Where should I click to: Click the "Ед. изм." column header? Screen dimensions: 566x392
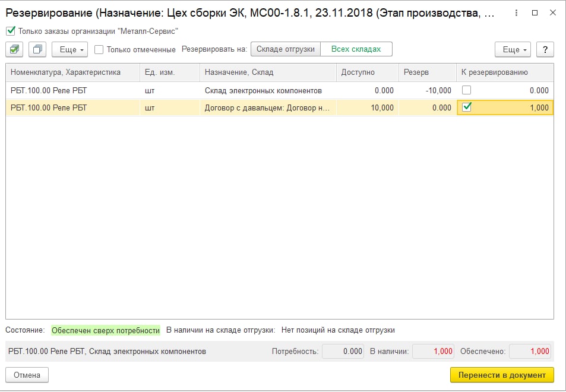[x=170, y=72]
